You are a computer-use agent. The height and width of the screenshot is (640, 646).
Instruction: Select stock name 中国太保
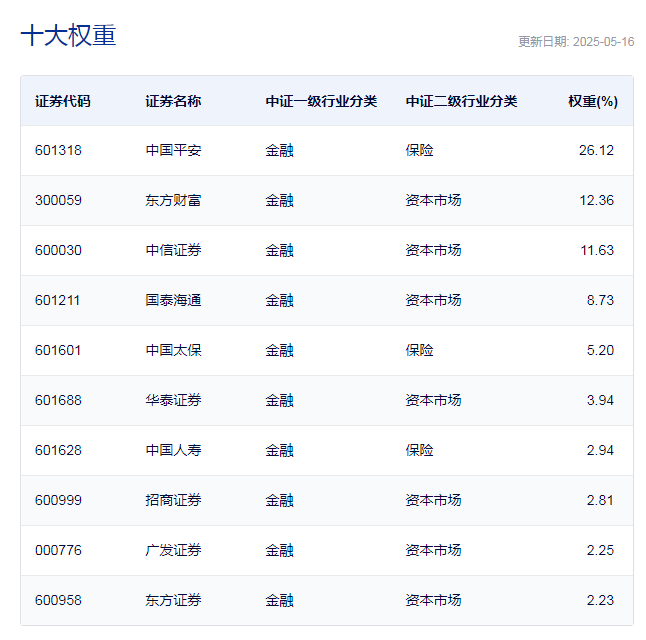coord(173,350)
